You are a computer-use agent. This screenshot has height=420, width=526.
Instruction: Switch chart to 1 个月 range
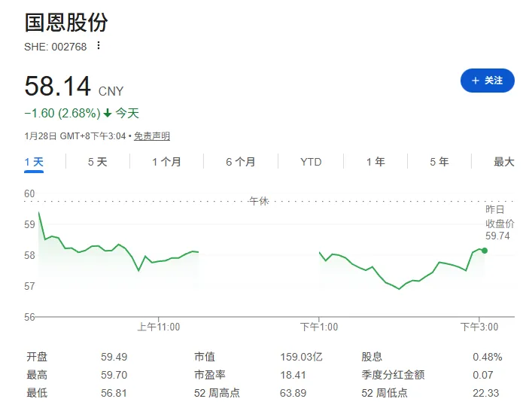click(x=166, y=162)
